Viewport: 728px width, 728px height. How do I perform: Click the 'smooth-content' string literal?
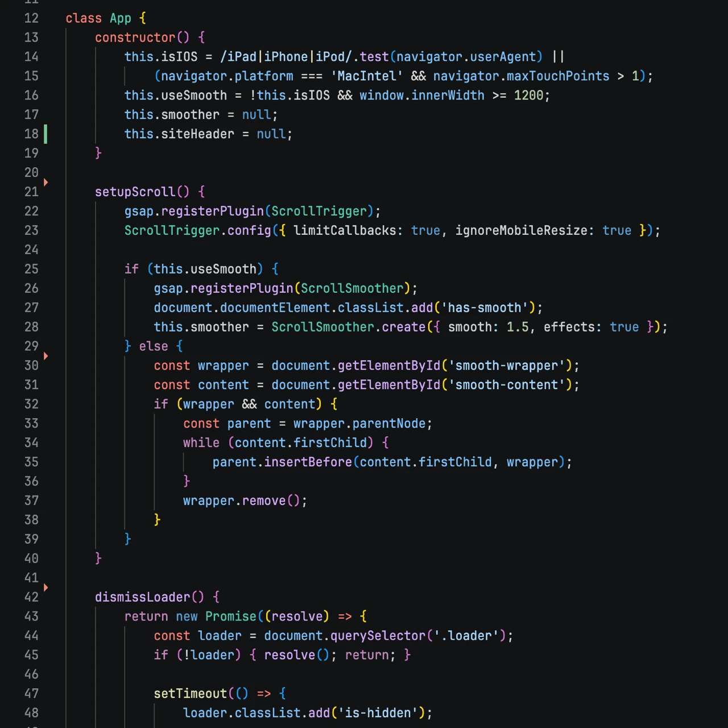507,385
